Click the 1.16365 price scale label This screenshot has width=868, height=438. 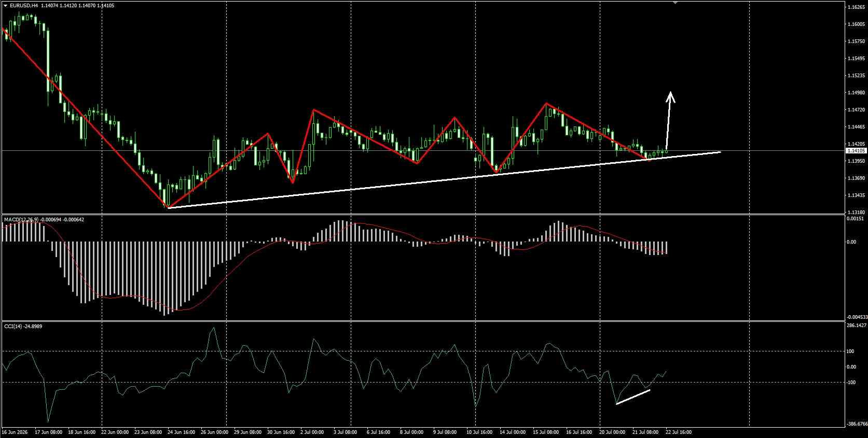click(856, 7)
